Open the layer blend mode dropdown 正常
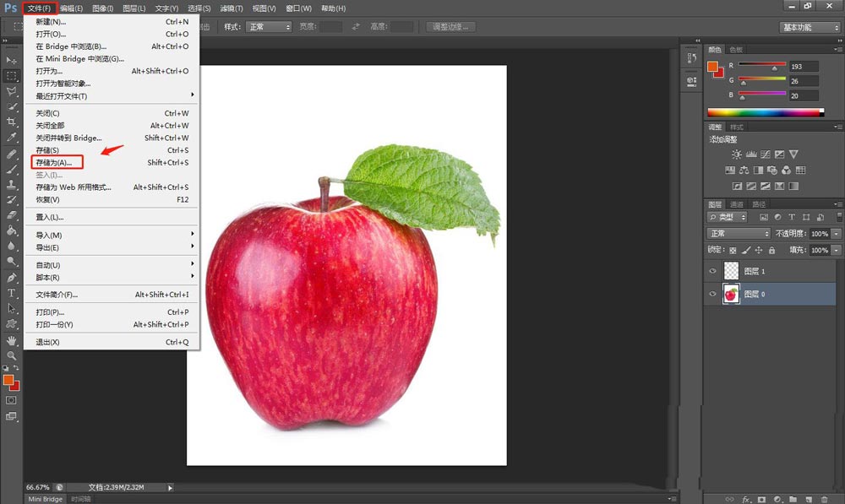 click(739, 233)
